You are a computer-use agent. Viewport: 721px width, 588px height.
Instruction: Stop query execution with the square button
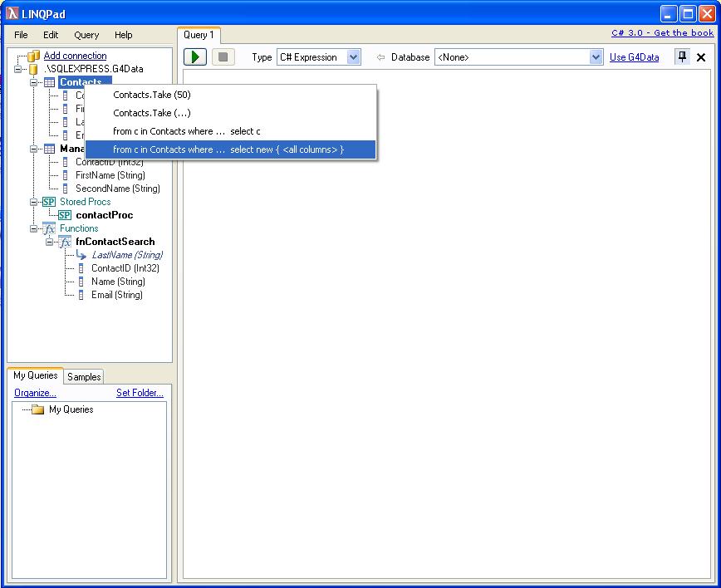pyautogui.click(x=223, y=57)
